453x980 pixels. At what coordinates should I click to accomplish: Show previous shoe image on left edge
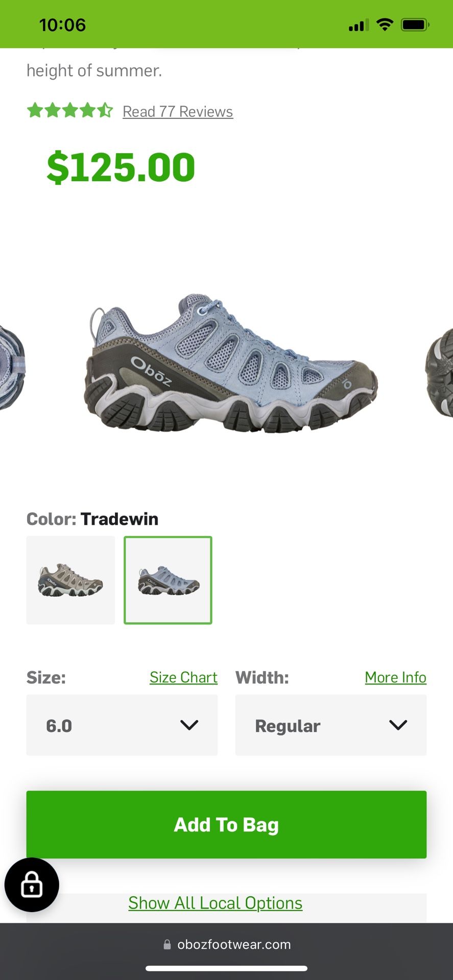pos(12,367)
